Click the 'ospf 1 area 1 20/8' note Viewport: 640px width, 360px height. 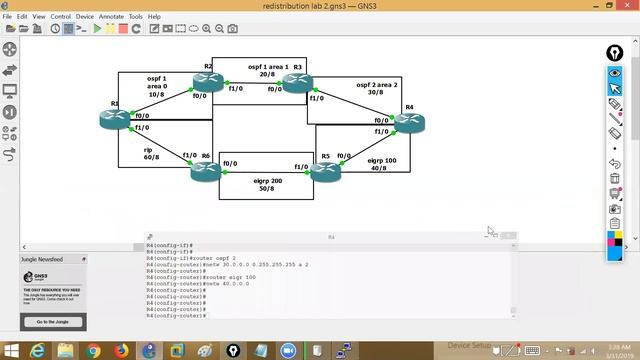pos(268,70)
